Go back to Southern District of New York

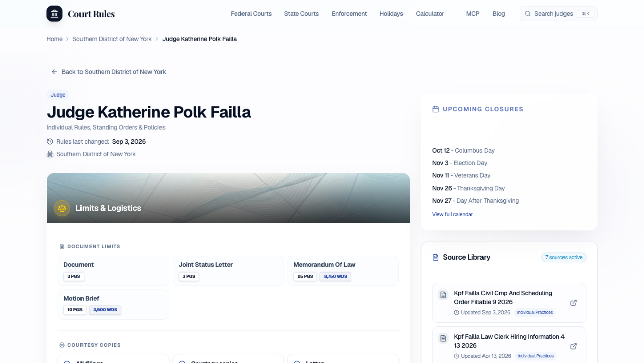click(109, 72)
